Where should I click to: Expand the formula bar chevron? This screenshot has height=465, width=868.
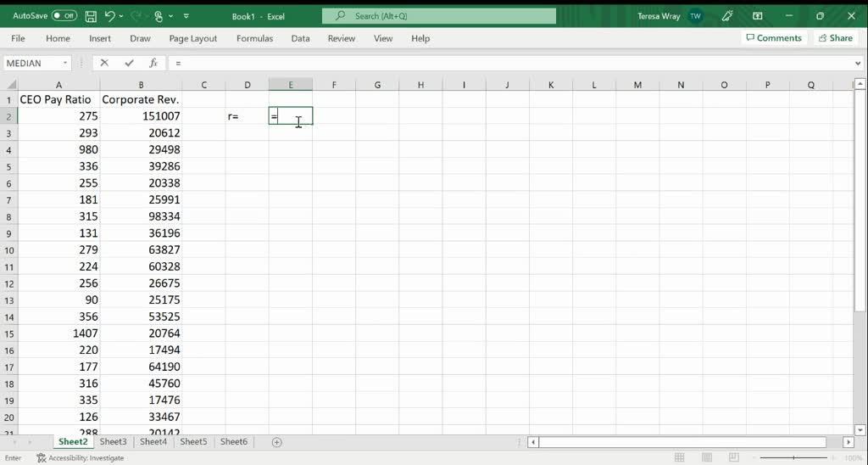tap(858, 63)
